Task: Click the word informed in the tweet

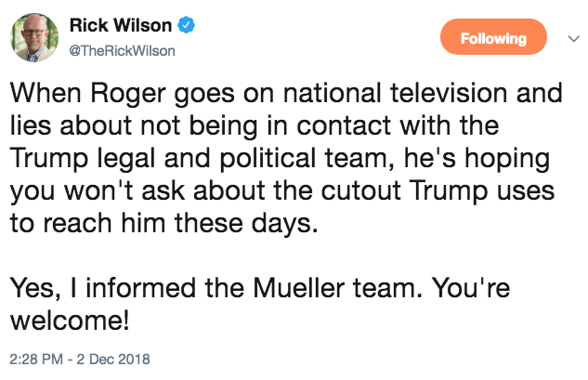Action: (x=140, y=288)
